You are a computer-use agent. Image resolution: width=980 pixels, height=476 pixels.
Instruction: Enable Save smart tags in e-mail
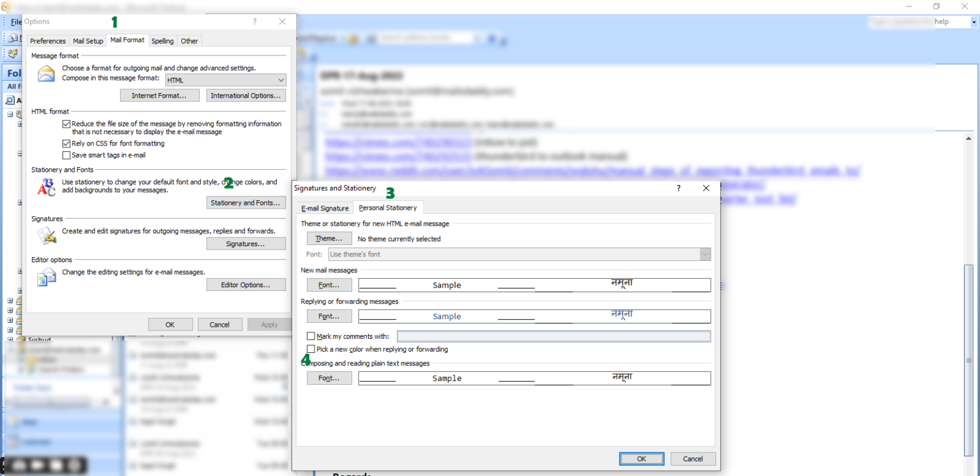coord(66,155)
